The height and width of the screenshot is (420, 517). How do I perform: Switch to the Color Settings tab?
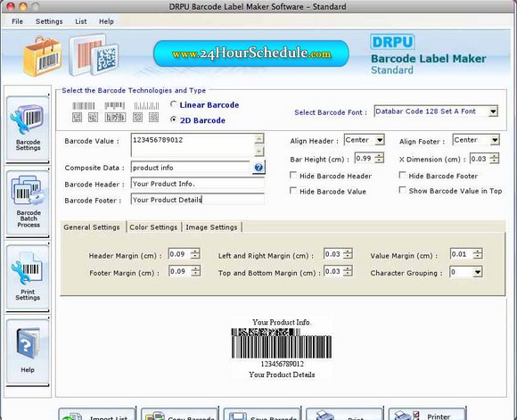click(153, 227)
